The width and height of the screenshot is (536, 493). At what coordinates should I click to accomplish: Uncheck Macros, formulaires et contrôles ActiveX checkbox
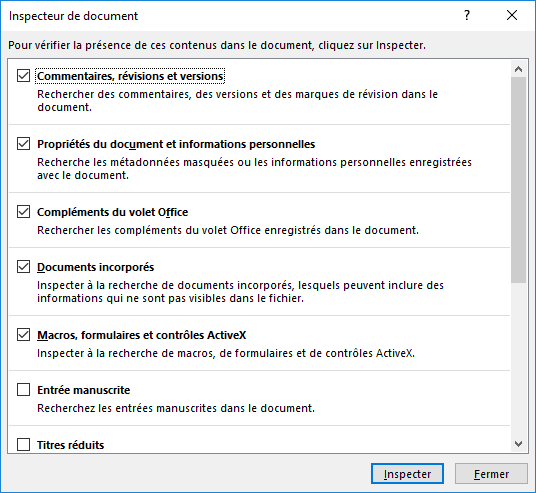click(23, 335)
